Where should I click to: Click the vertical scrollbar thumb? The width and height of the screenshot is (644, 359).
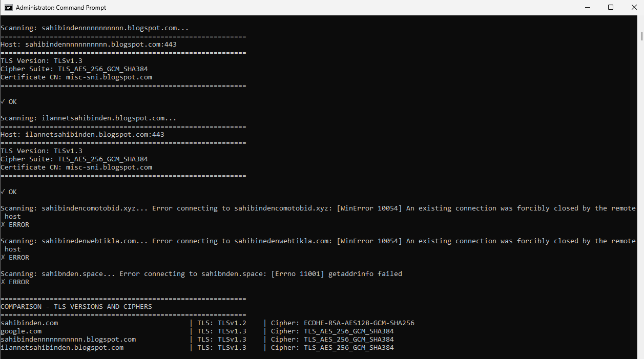click(641, 35)
